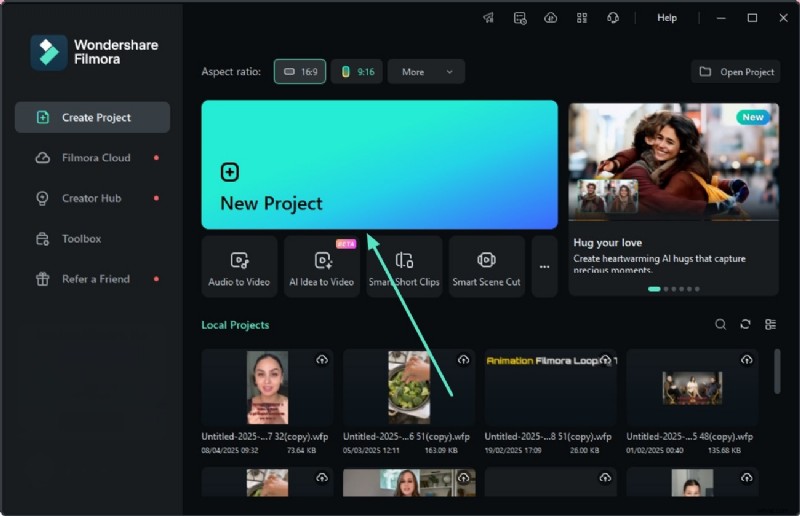
Task: Open project Untitled-2025-...7 32(copy).wfp
Action: [x=267, y=387]
